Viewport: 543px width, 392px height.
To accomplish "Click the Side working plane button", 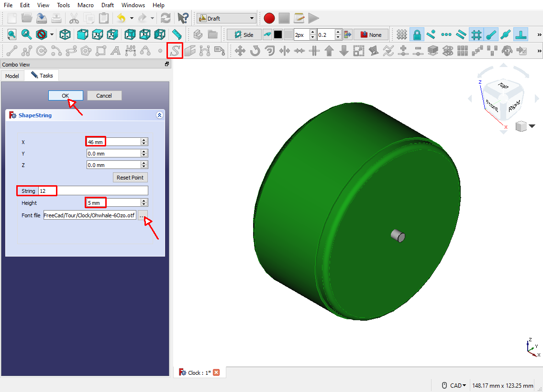I will pos(244,34).
